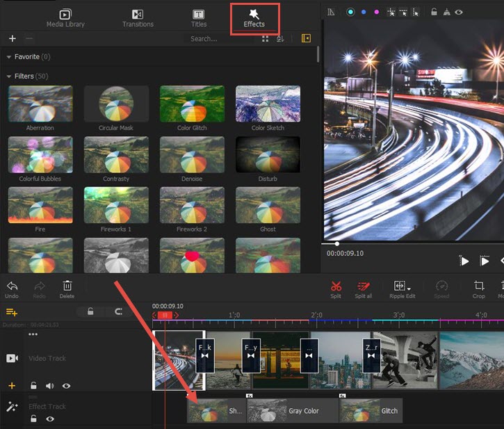
Task: Click the cyan color marker circle
Action: 350,12
